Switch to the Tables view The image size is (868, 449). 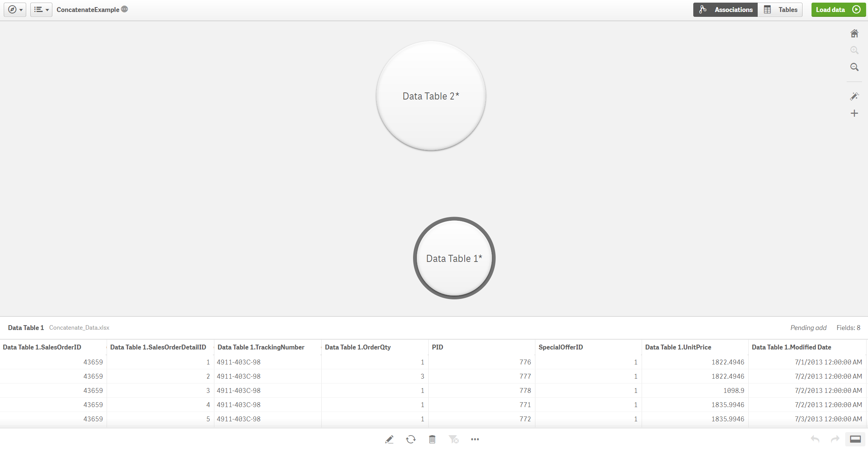[780, 10]
